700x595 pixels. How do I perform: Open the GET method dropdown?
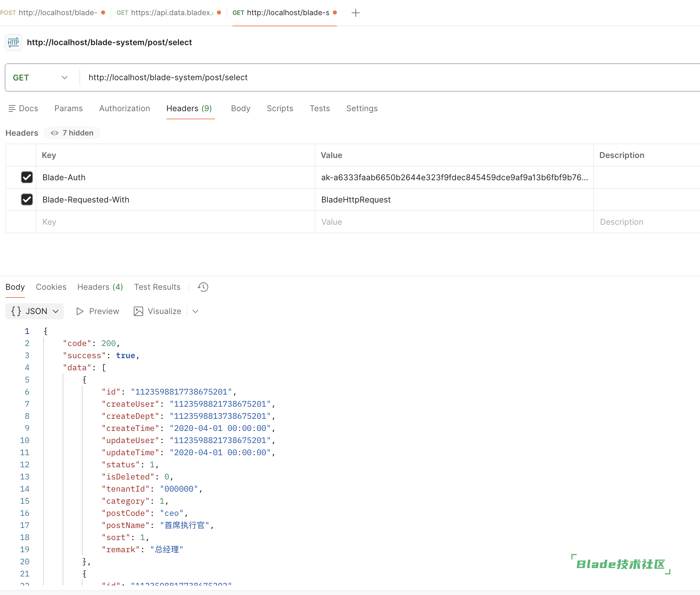pos(40,77)
